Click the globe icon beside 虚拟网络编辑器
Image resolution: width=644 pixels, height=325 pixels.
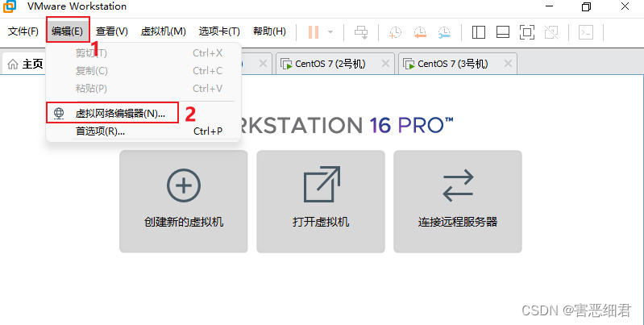(59, 114)
